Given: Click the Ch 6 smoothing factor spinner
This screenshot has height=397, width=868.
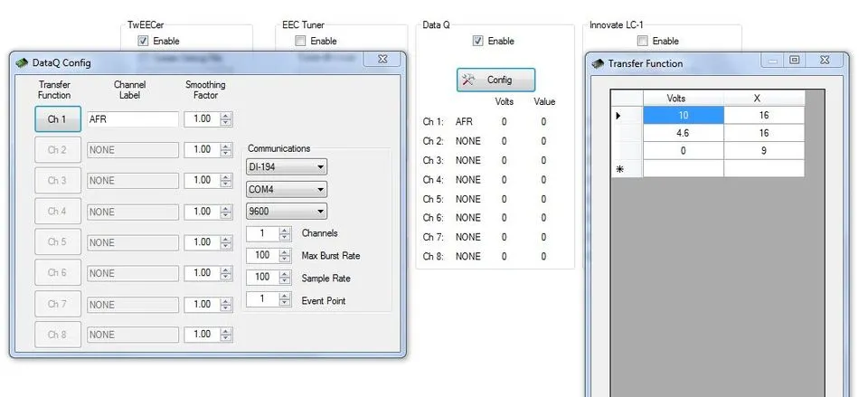Looking at the screenshot, I should 226,273.
